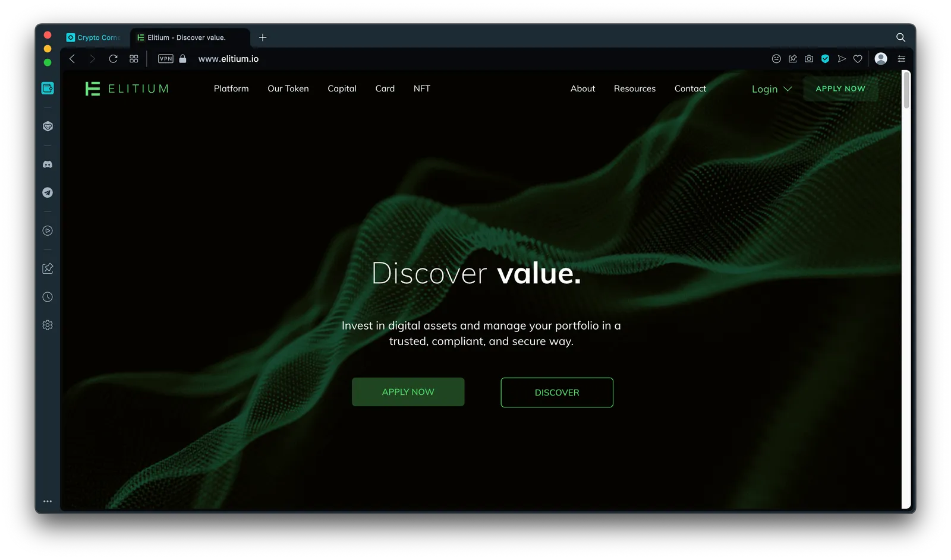Open the Card menu item
Image resolution: width=951 pixels, height=560 pixels.
tap(385, 88)
